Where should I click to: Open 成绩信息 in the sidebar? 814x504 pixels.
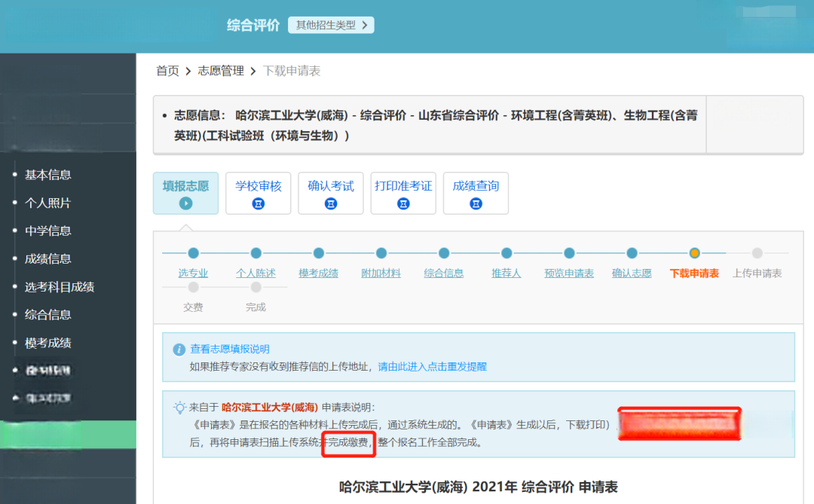coord(47,258)
